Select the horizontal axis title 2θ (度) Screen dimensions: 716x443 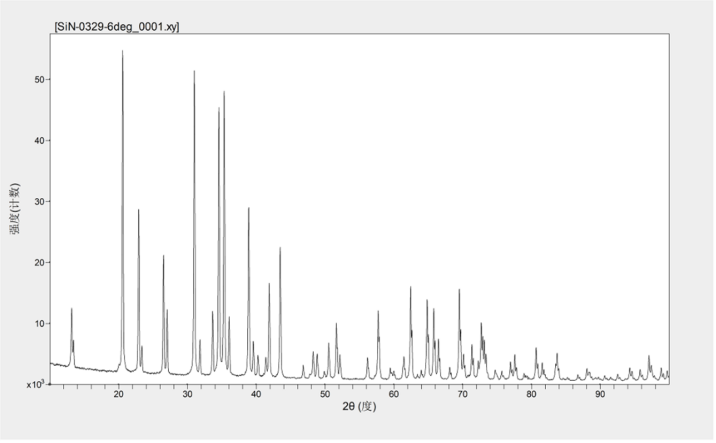pyautogui.click(x=357, y=407)
